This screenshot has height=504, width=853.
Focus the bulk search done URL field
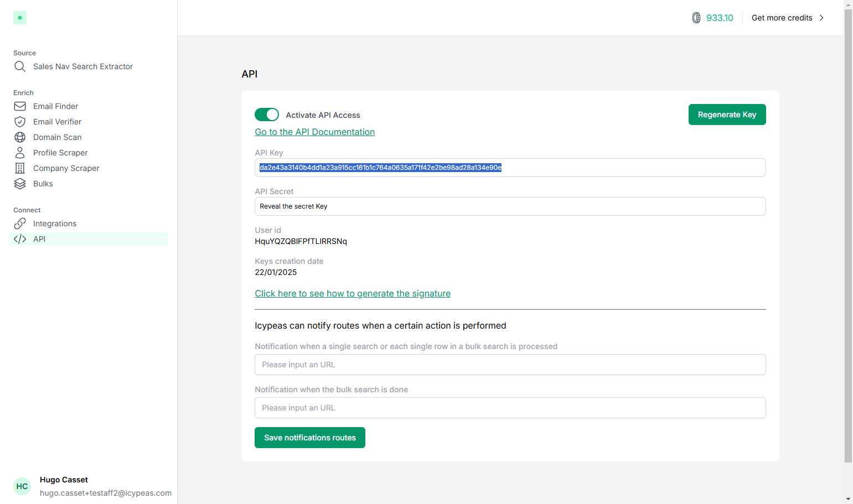(x=510, y=408)
